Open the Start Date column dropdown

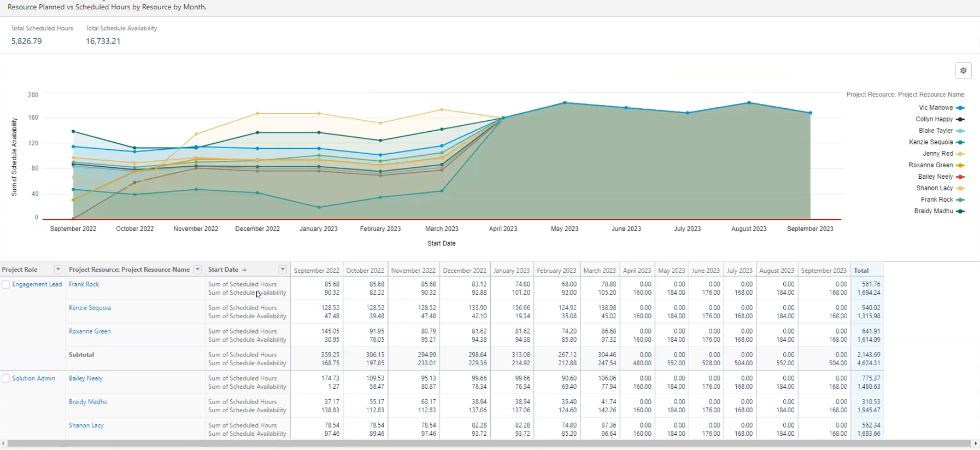coord(283,270)
